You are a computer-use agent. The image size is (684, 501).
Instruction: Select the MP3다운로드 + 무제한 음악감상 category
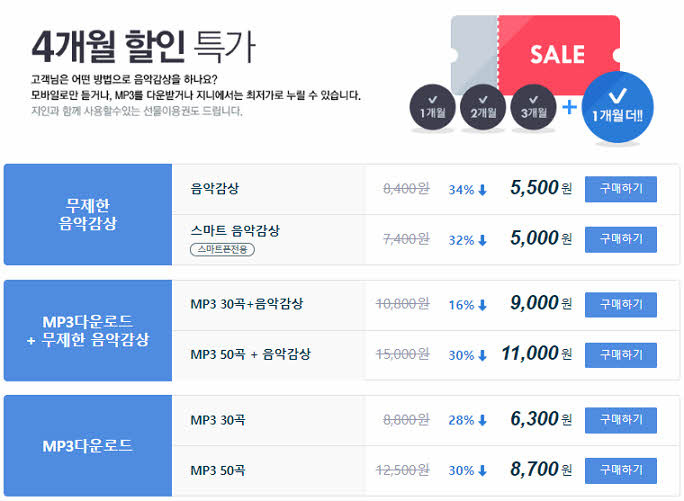point(88,330)
